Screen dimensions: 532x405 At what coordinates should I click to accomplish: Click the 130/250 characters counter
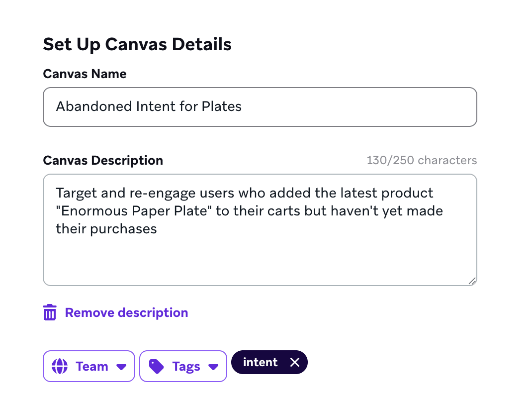[x=422, y=160]
